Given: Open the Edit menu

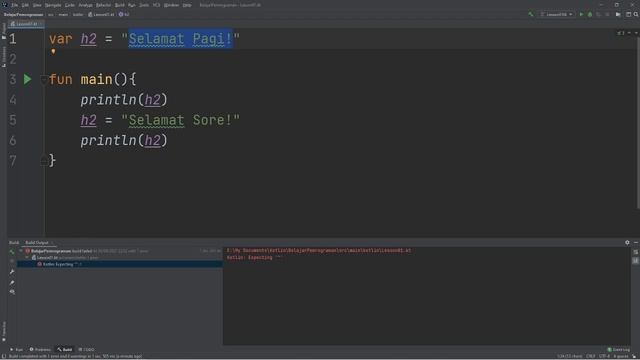Looking at the screenshot, I should tap(25, 5).
